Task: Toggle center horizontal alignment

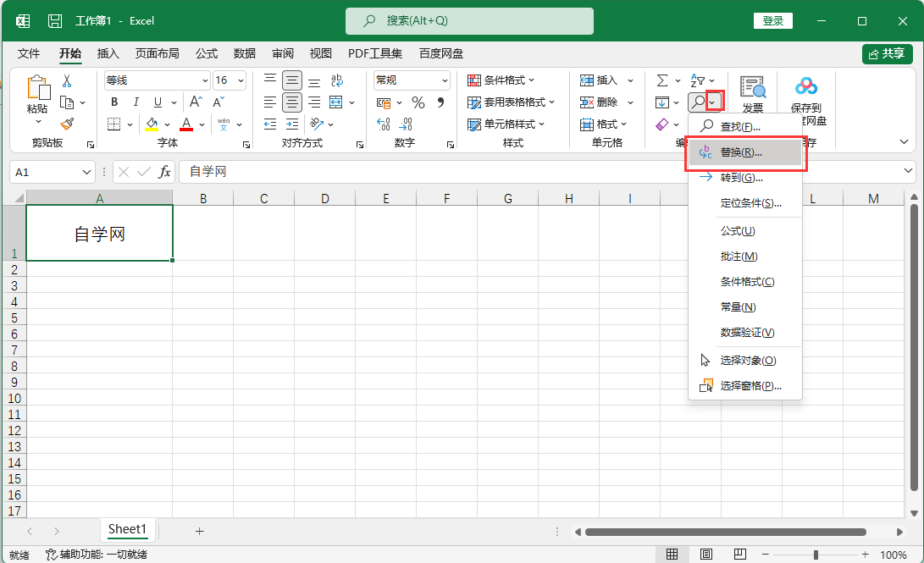Action: coord(291,102)
